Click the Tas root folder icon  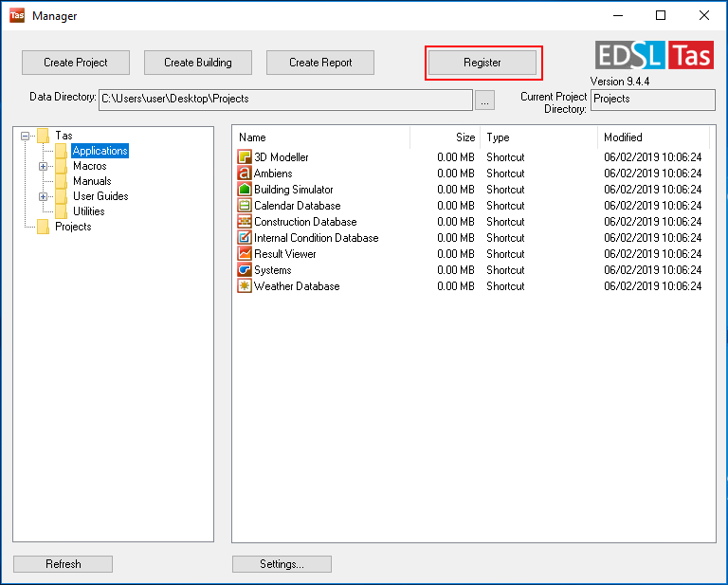pos(44,136)
